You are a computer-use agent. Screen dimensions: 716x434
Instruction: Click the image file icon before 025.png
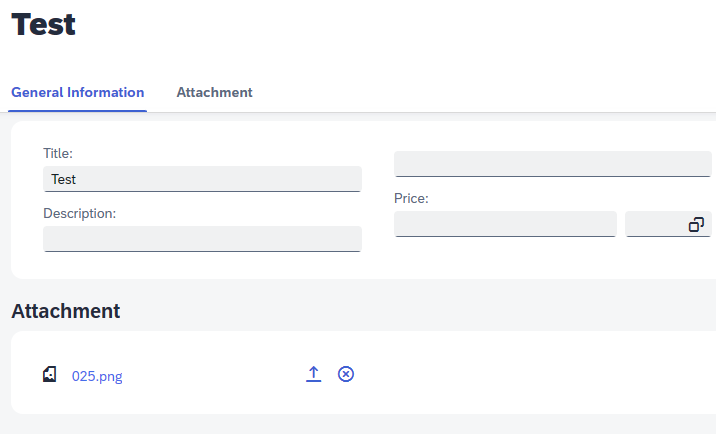(x=50, y=374)
